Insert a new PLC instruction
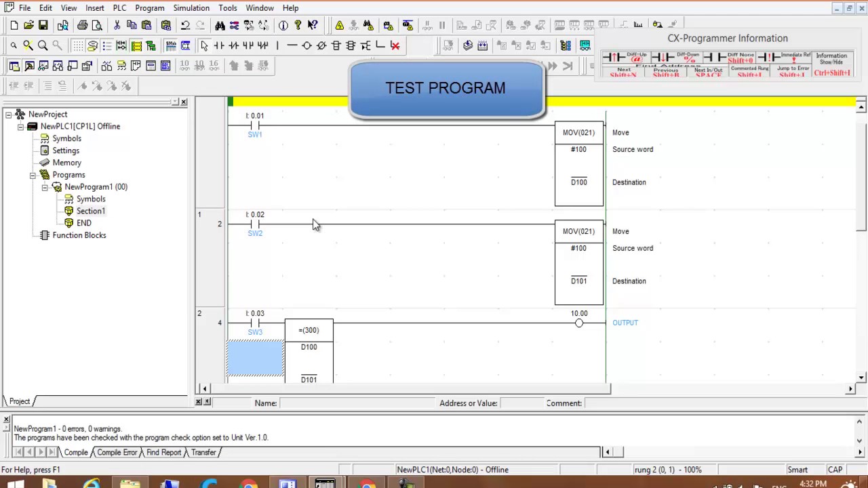The width and height of the screenshot is (868, 488). (x=336, y=45)
